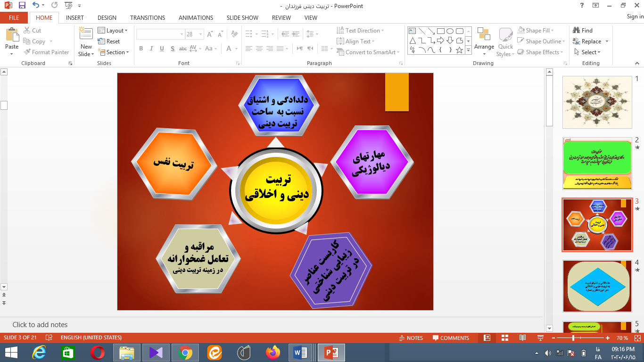Switch to Slide Sorter view icon
The width and height of the screenshot is (644, 362).
pyautogui.click(x=505, y=338)
